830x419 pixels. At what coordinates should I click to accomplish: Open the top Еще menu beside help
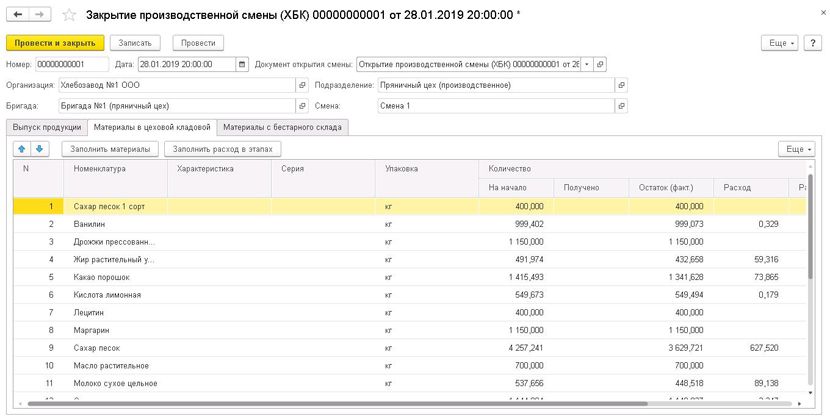click(780, 43)
